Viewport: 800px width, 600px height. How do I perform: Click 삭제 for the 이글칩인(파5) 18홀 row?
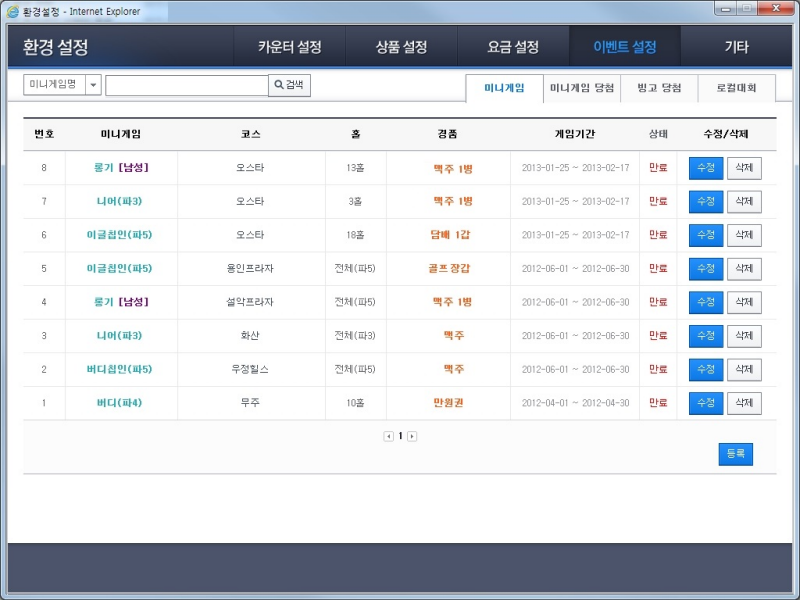point(743,235)
